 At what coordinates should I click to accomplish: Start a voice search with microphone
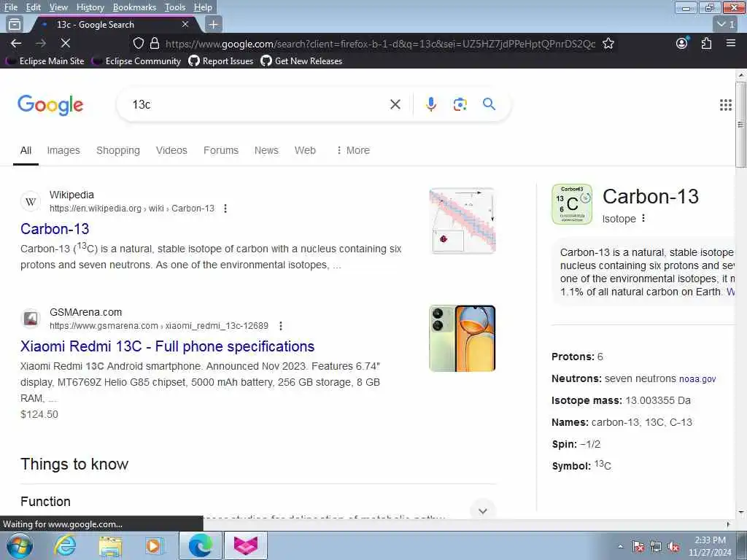[430, 104]
